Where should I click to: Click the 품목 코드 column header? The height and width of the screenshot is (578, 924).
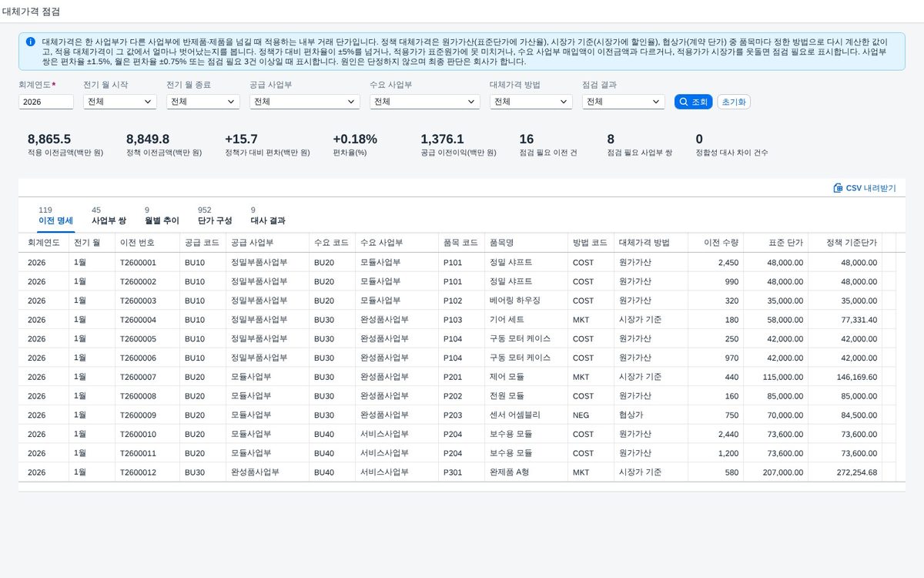(x=461, y=242)
